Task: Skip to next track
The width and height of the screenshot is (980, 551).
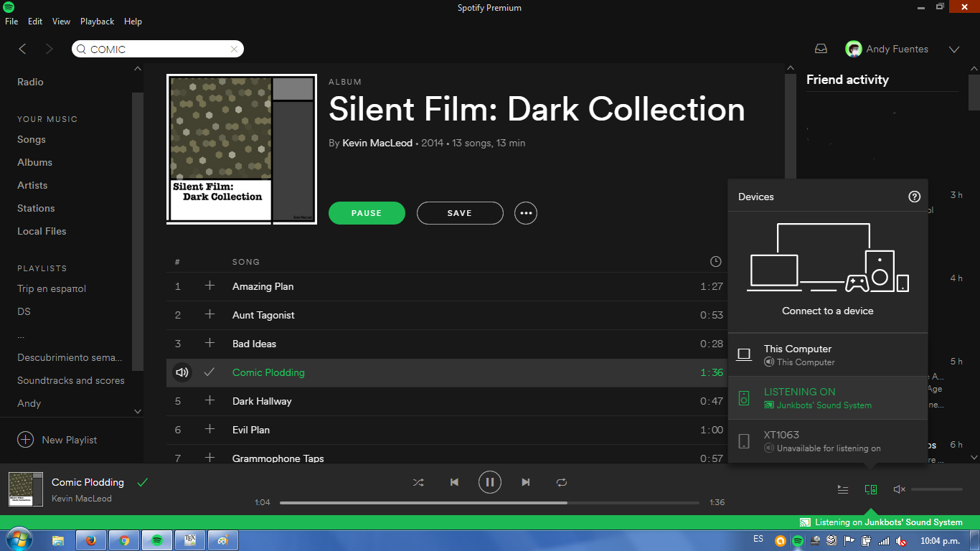Action: (526, 482)
